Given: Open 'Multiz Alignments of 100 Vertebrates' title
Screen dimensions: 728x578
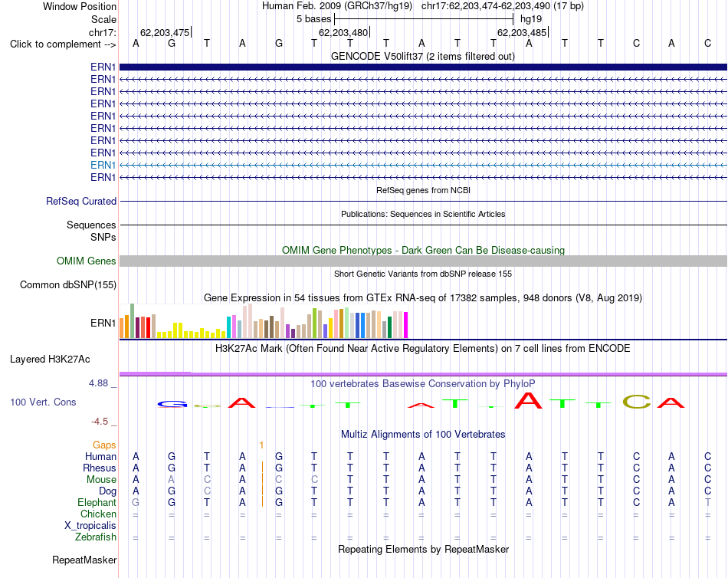Looking at the screenshot, I should pos(423,435).
